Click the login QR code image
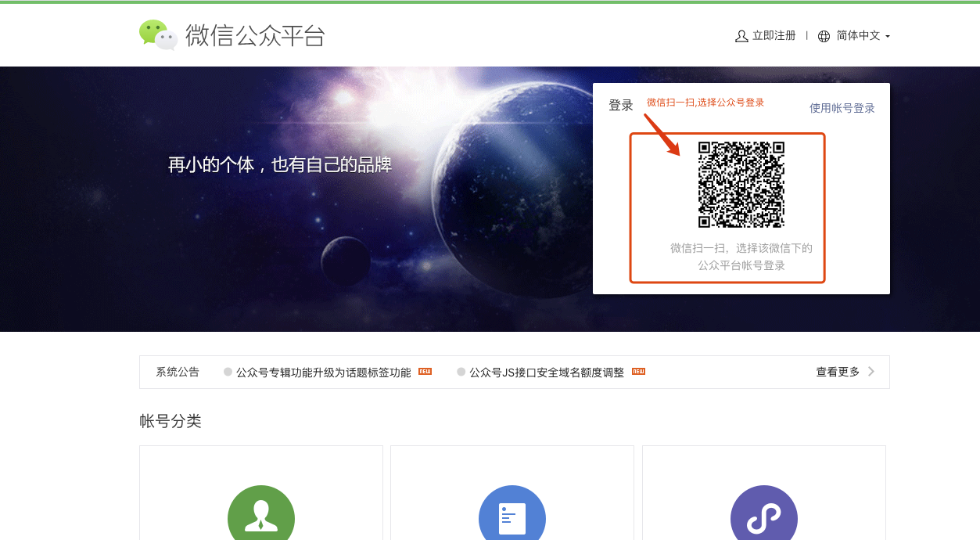Viewport: 980px width, 540px height. coord(741,185)
